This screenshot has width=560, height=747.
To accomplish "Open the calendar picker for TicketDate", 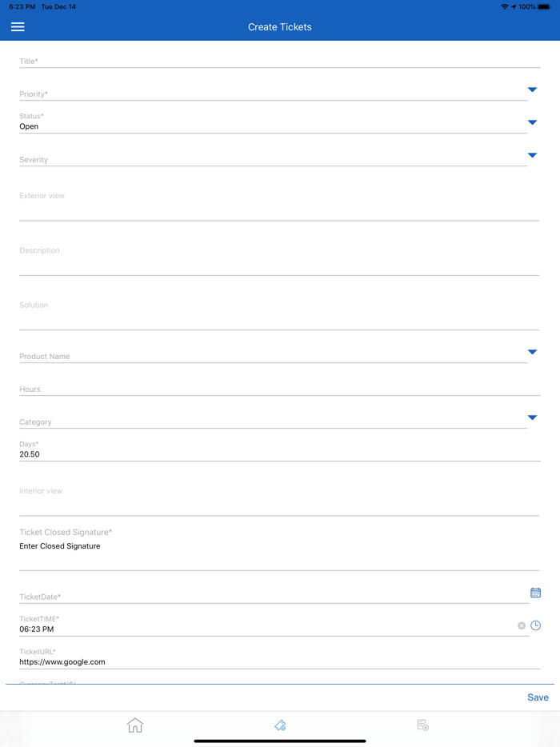I will pyautogui.click(x=535, y=592).
